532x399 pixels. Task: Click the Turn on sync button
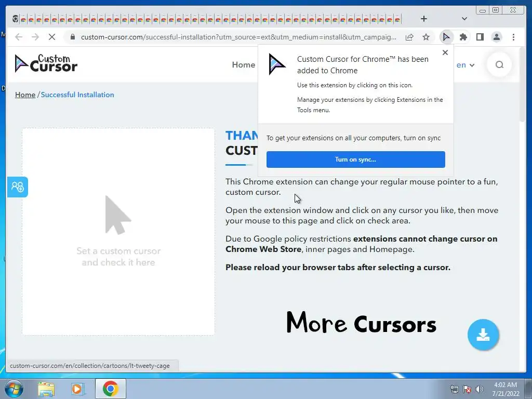(x=355, y=159)
